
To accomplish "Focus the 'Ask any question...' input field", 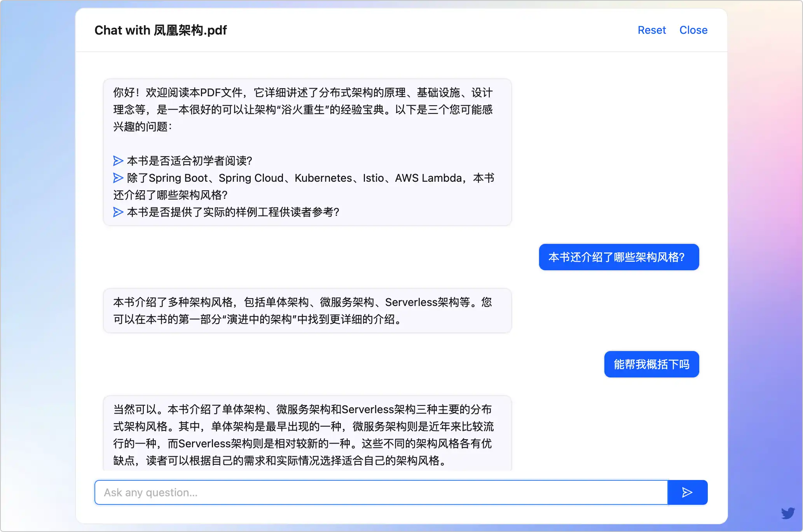I will point(381,492).
